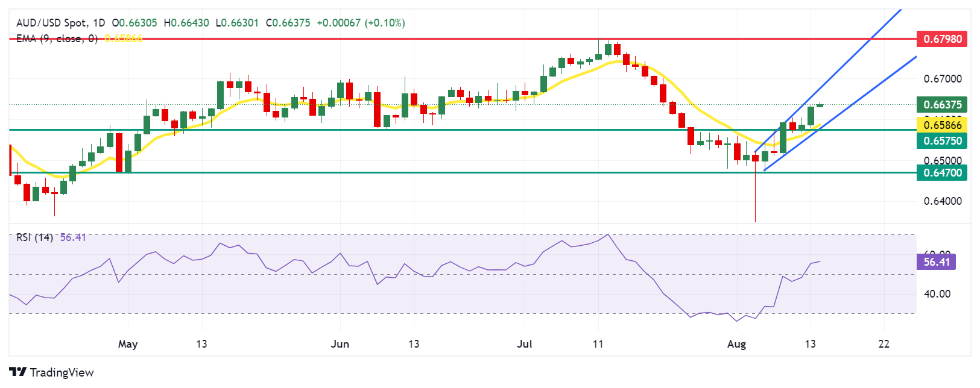Click the teal 0.64700 support price label

click(x=942, y=173)
